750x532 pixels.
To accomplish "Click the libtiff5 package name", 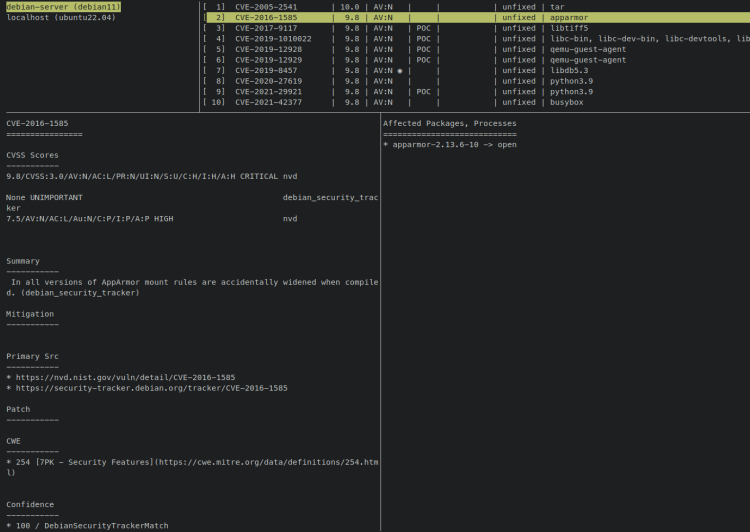I will click(569, 28).
